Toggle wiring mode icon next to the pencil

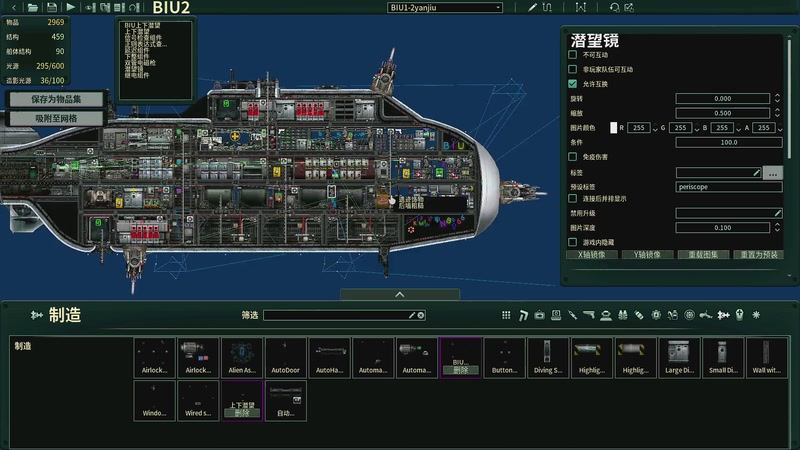(x=547, y=7)
